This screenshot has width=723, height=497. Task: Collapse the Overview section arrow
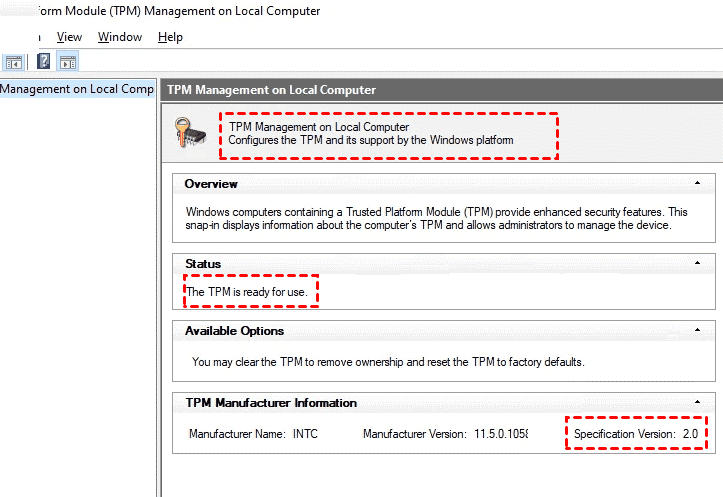coord(697,183)
